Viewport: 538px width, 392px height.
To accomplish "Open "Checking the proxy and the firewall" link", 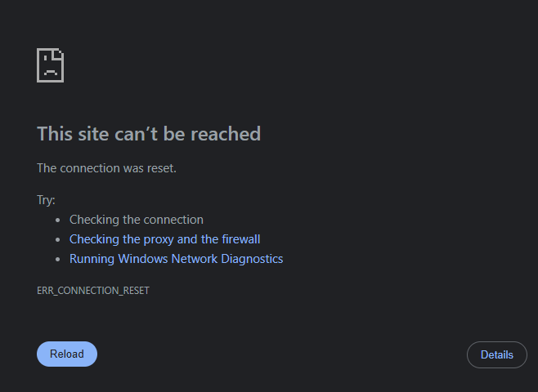I will coord(164,239).
